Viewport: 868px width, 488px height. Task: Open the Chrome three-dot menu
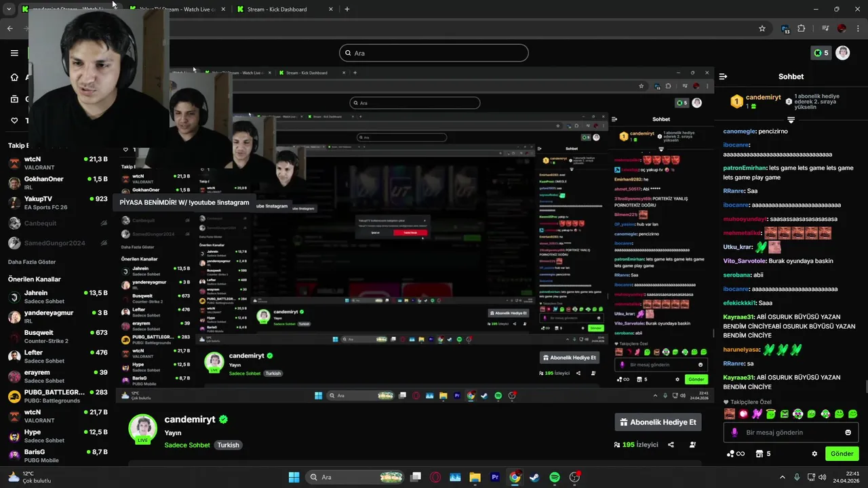click(x=857, y=28)
